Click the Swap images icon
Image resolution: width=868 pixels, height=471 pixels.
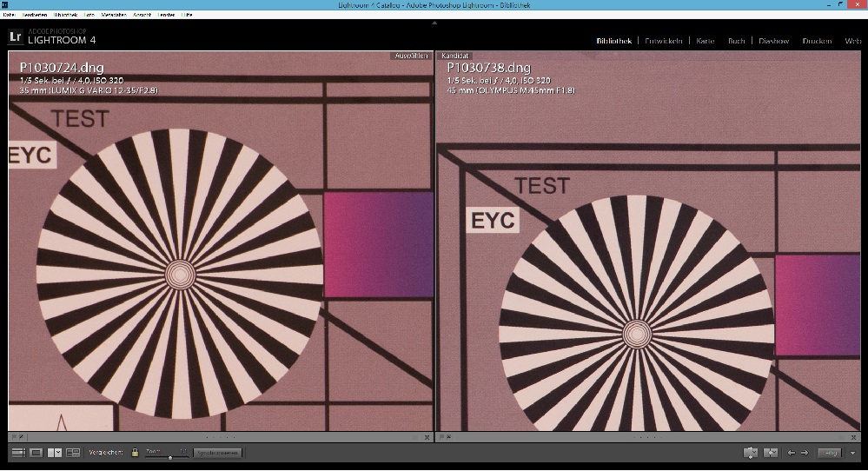coord(751,453)
